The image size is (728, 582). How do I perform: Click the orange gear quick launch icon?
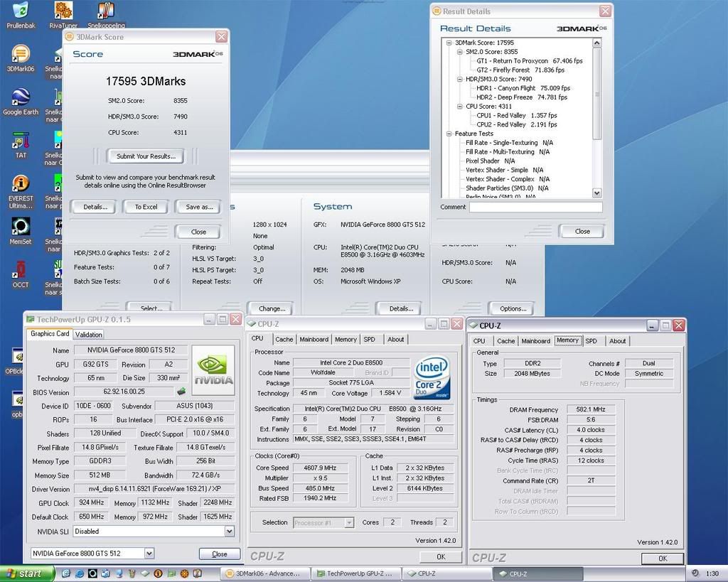(x=184, y=573)
